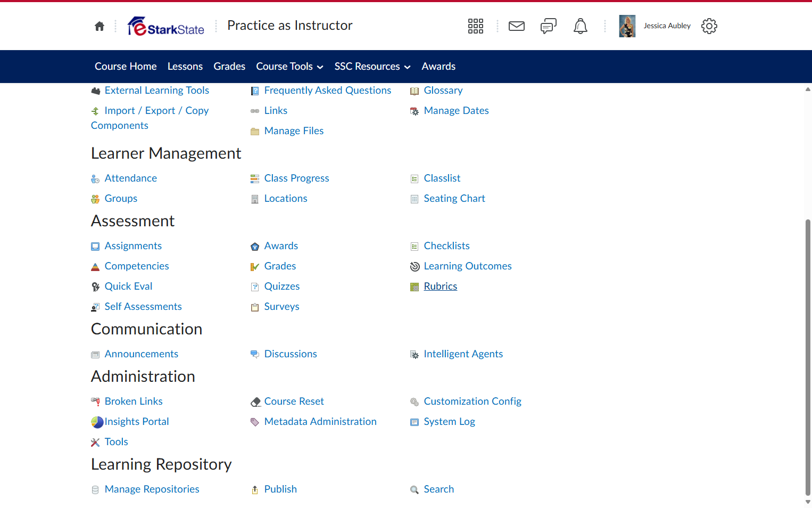Click the Quick Eval icon
This screenshot has width=812, height=508.
coord(95,287)
